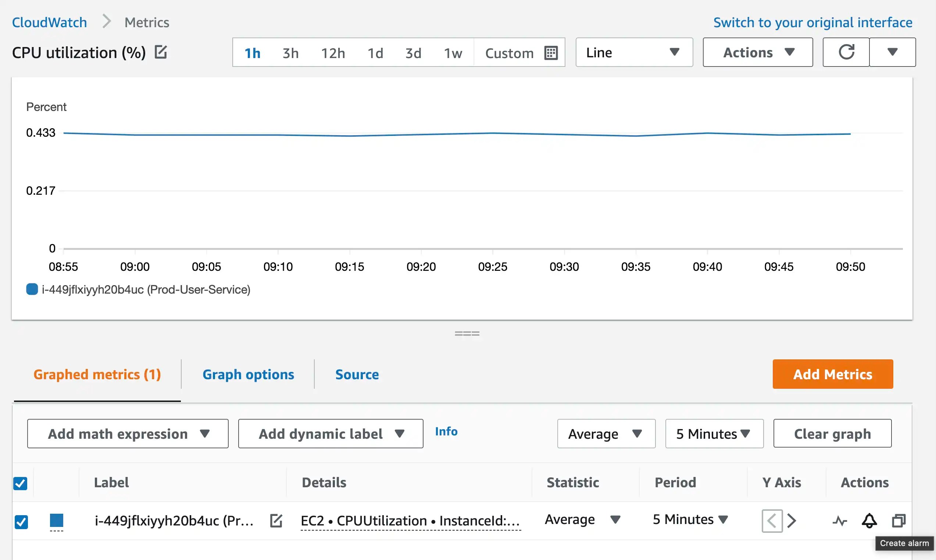
Task: Create an alarm for this metric
Action: point(869,520)
